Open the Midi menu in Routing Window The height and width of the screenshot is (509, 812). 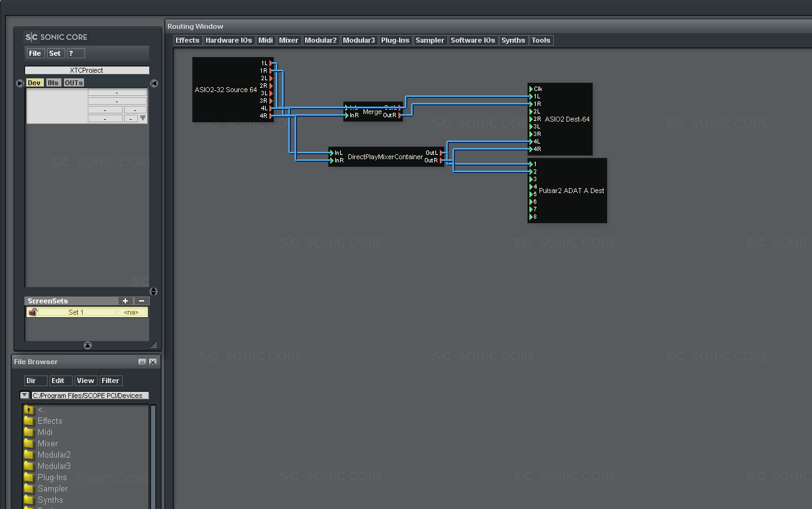(266, 40)
